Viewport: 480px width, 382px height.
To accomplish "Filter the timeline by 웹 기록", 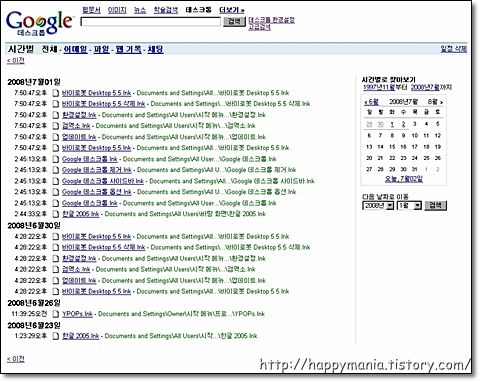I will 128,50.
